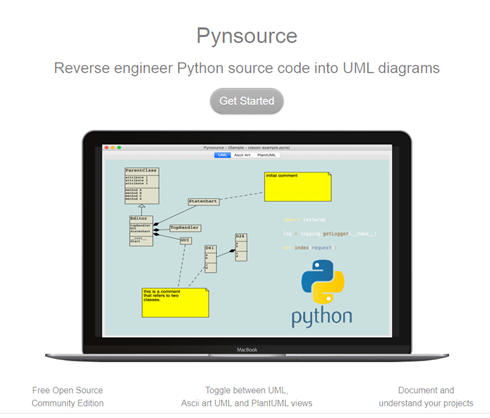This screenshot has height=418, width=490.
Task: Click 'Toggle between UML' feature description
Action: click(x=247, y=397)
